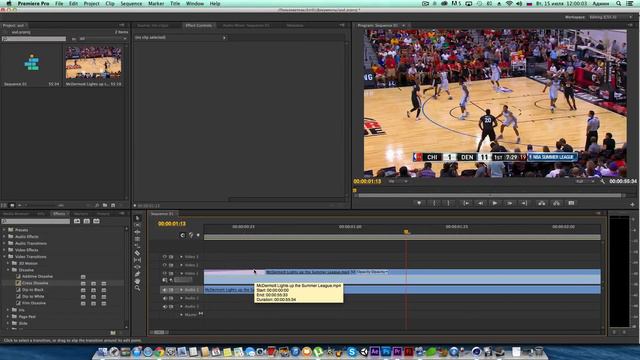The height and width of the screenshot is (360, 640).
Task: Open the Sequence menu
Action: [131, 3]
